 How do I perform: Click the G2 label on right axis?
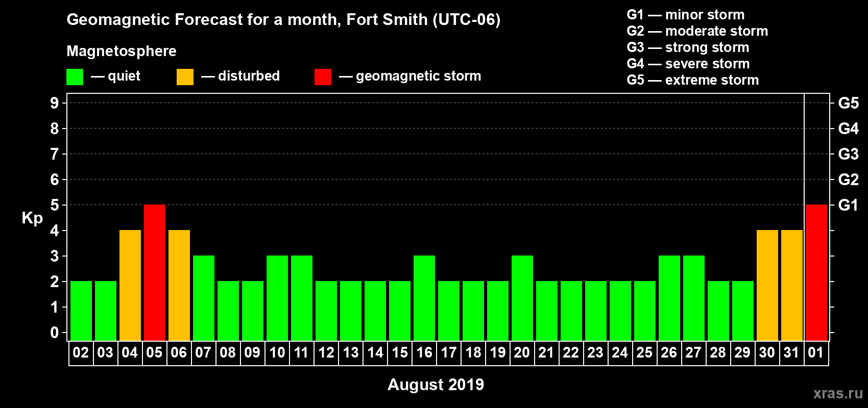[848, 180]
